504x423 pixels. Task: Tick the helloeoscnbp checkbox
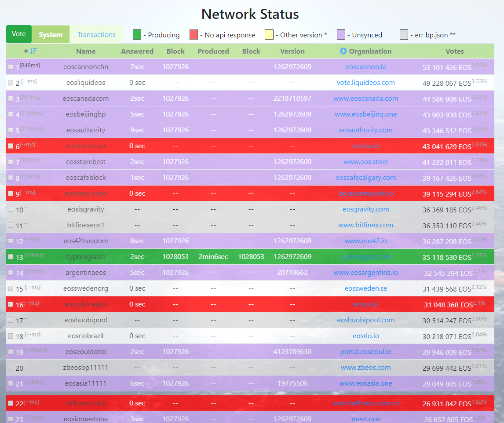[x=11, y=403]
